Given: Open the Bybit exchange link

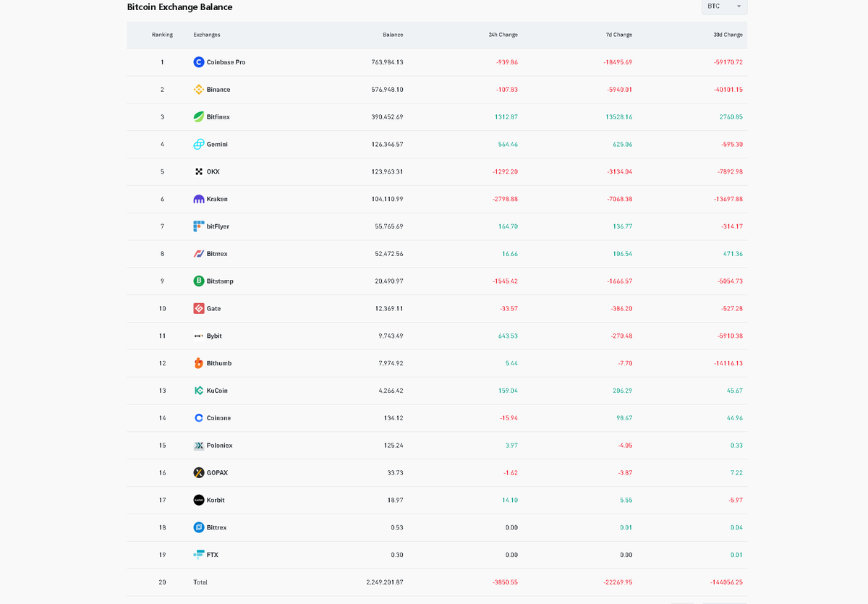Looking at the screenshot, I should [x=214, y=336].
